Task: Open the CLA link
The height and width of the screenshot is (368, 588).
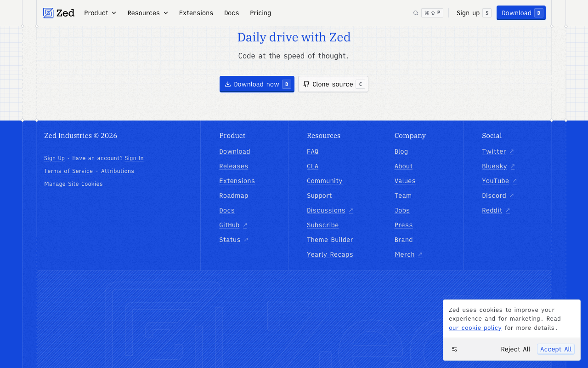Action: [x=312, y=166]
